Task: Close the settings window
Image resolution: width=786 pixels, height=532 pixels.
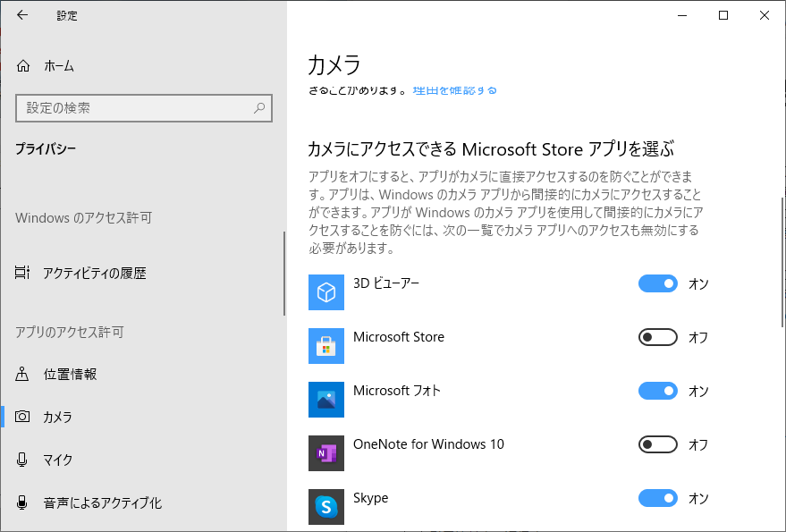Action: pos(765,15)
